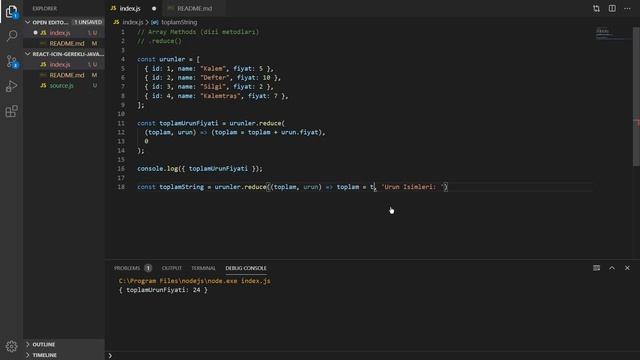The image size is (640, 360).
Task: Click the "Kalemtras" string on line 8
Action: coord(220,96)
